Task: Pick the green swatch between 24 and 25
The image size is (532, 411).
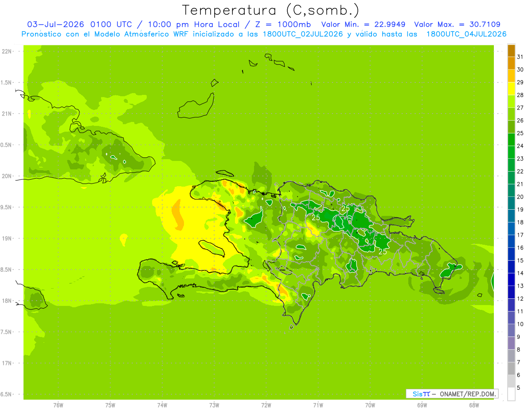Action: coord(511,140)
